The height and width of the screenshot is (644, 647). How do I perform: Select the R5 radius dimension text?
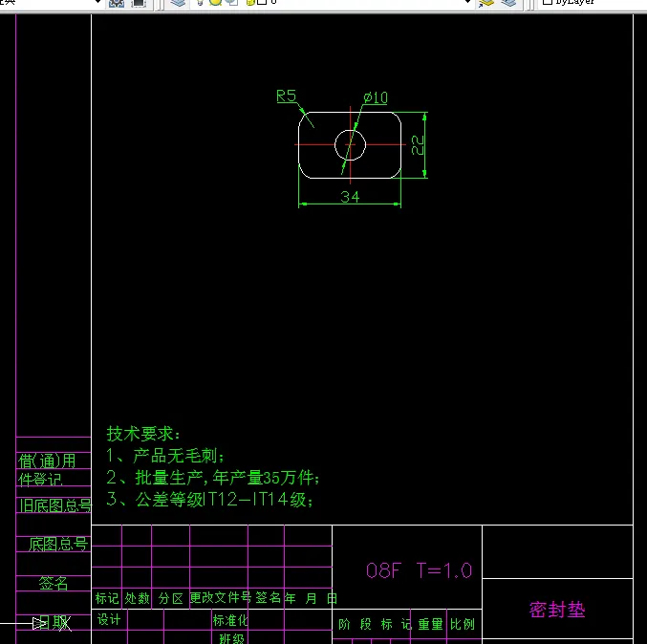287,96
